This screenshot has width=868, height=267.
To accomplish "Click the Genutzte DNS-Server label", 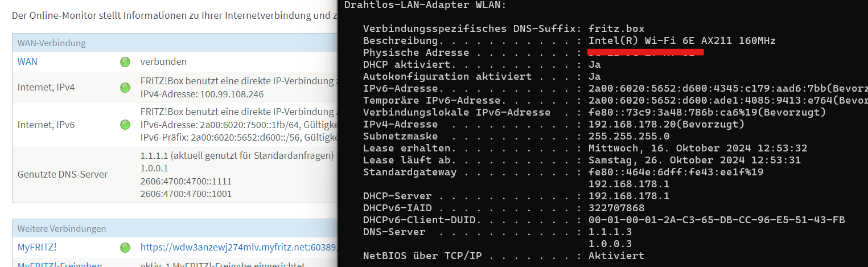I will [63, 174].
